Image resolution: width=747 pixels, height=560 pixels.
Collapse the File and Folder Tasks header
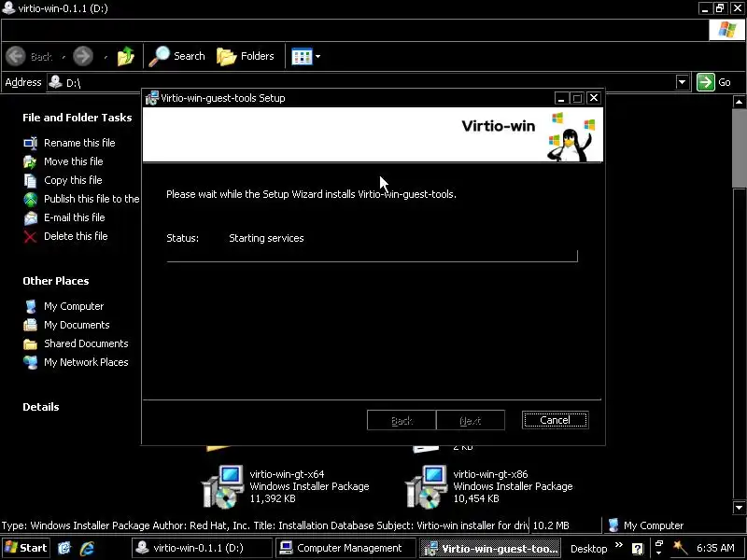[x=78, y=118]
